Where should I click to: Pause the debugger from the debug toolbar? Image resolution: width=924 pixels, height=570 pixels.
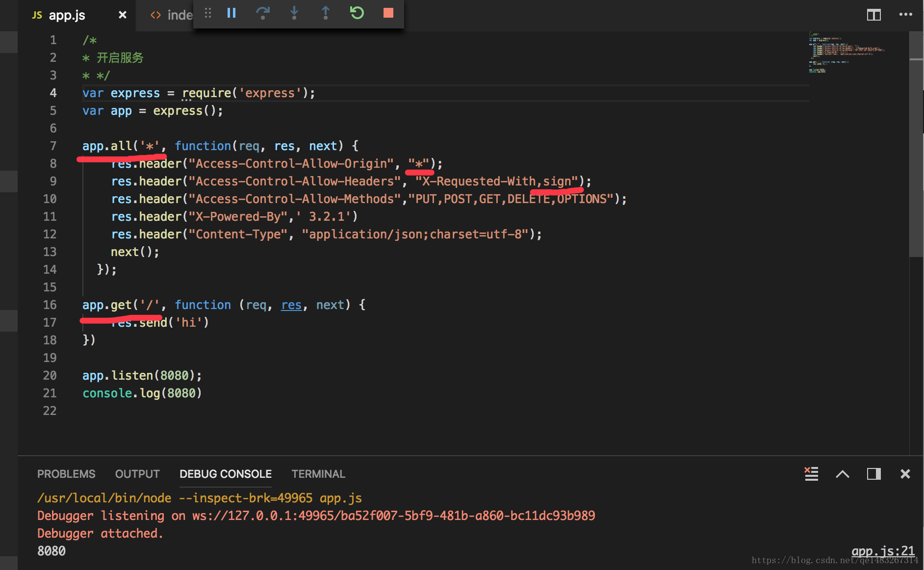point(231,13)
